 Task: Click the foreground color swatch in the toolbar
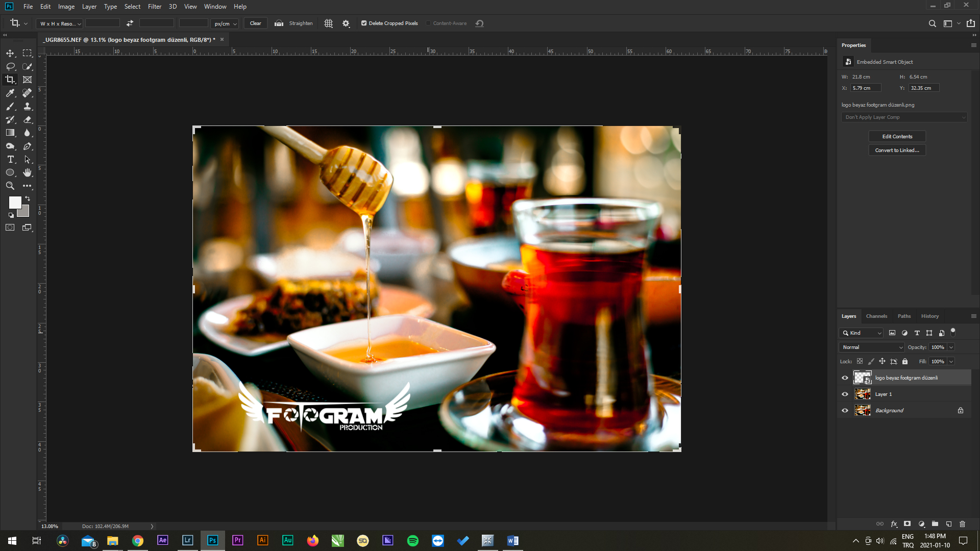pos(15,203)
